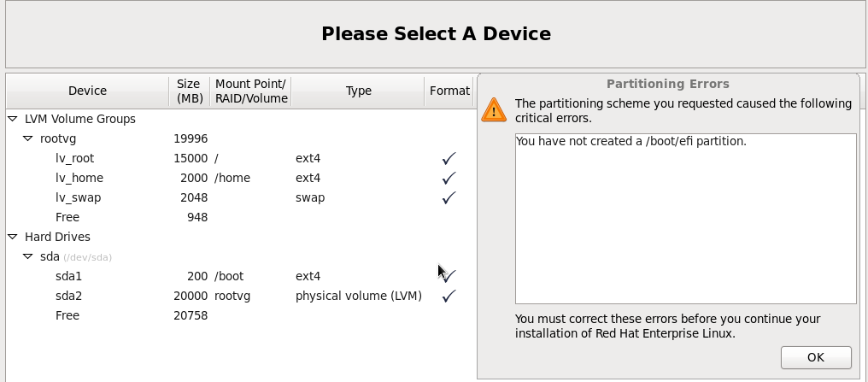Screen dimensions: 868x382
Task: Collapse the sda drive node
Action: (27, 256)
